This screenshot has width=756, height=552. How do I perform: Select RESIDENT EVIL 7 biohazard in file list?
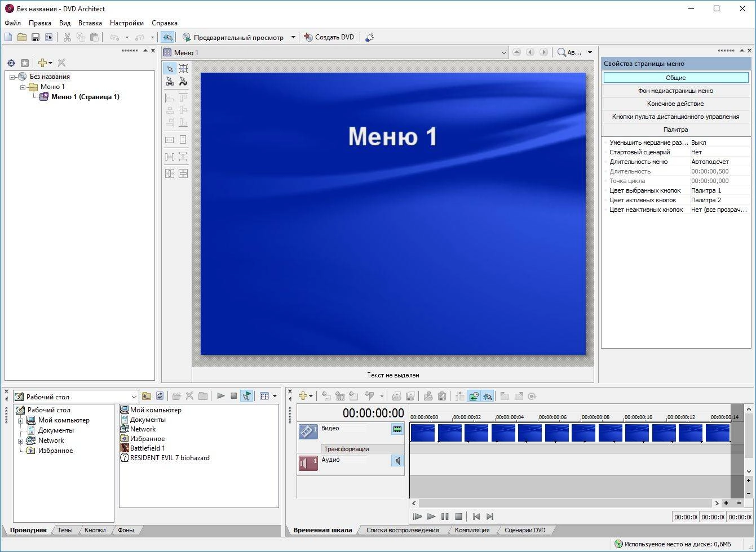(170, 458)
